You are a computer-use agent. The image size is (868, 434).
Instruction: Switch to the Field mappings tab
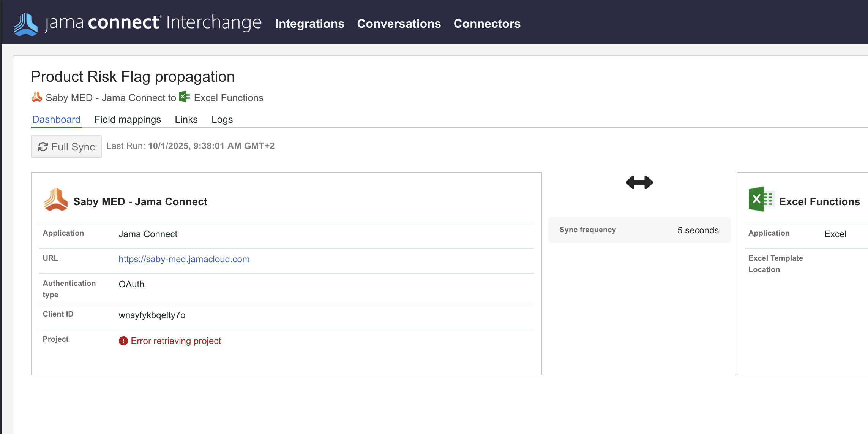point(128,119)
